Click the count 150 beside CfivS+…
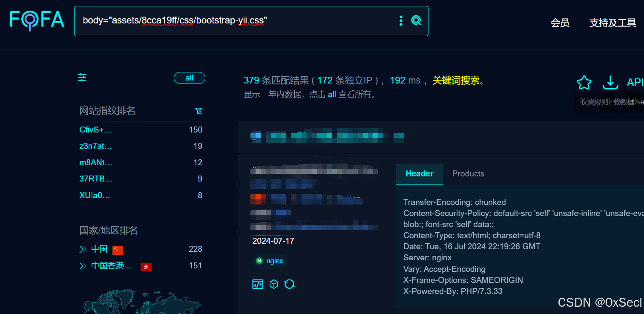The width and height of the screenshot is (644, 314). [195, 130]
